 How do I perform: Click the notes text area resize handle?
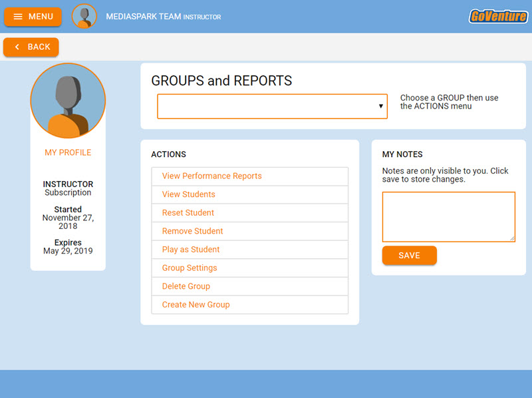(512, 239)
